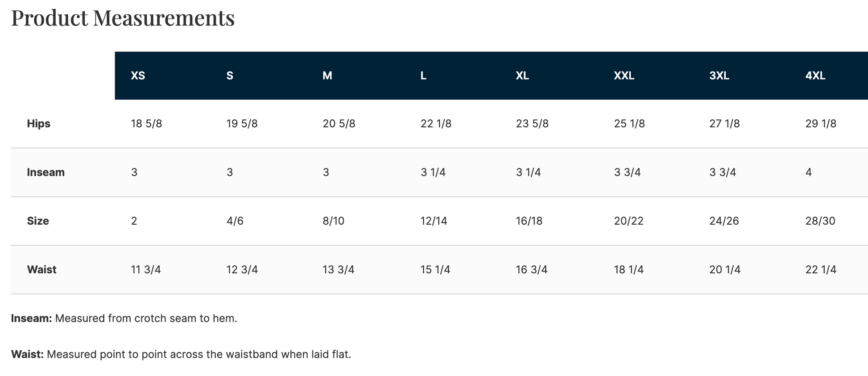Select the Hips row label
This screenshot has height=376, width=868.
click(38, 124)
